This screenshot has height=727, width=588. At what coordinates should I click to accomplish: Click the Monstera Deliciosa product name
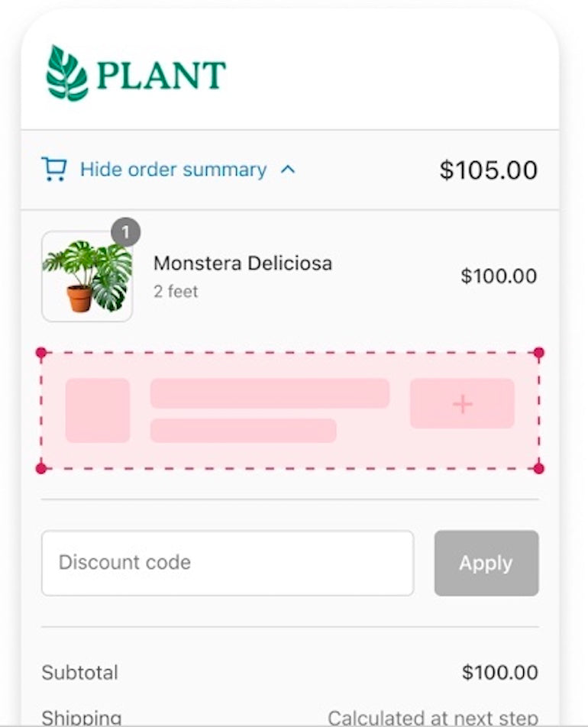pyautogui.click(x=243, y=263)
